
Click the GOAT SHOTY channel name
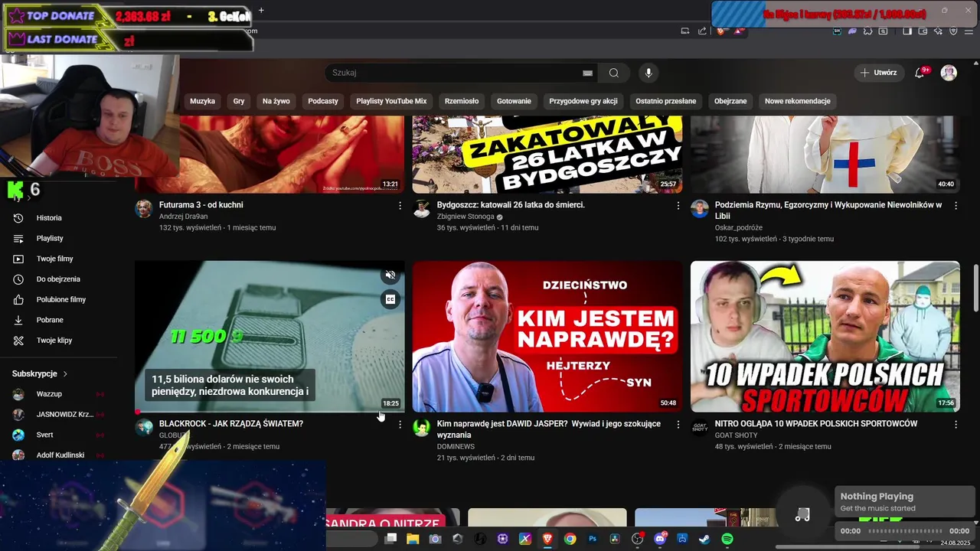click(737, 435)
